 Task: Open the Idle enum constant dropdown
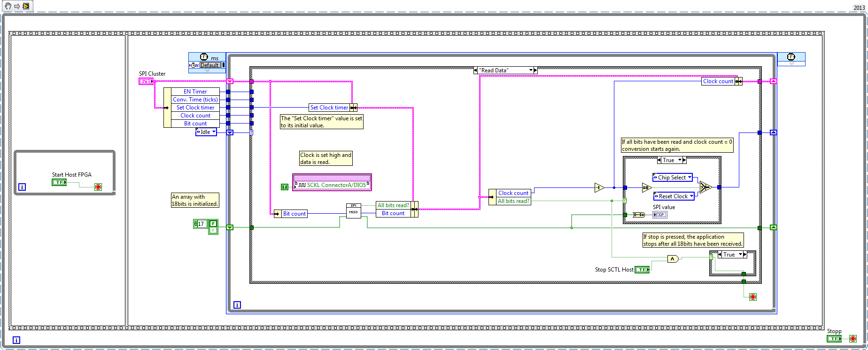pyautogui.click(x=214, y=132)
